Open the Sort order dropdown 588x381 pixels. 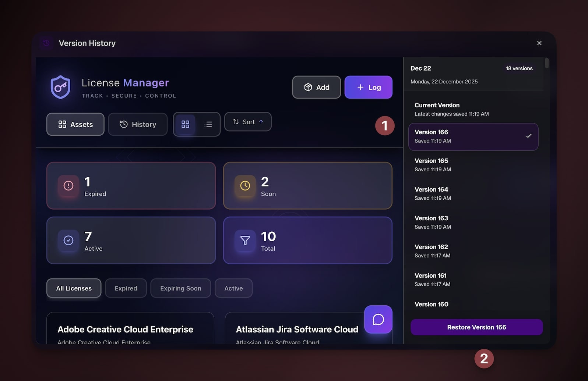tap(248, 122)
